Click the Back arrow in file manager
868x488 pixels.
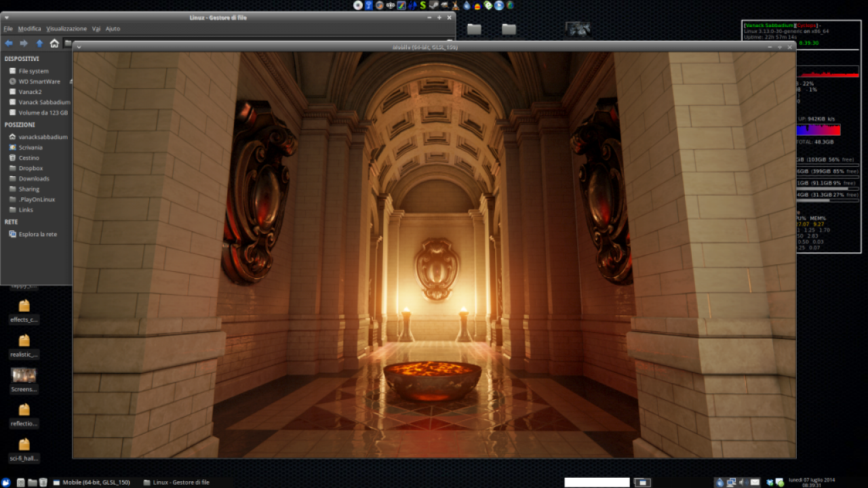pyautogui.click(x=9, y=43)
